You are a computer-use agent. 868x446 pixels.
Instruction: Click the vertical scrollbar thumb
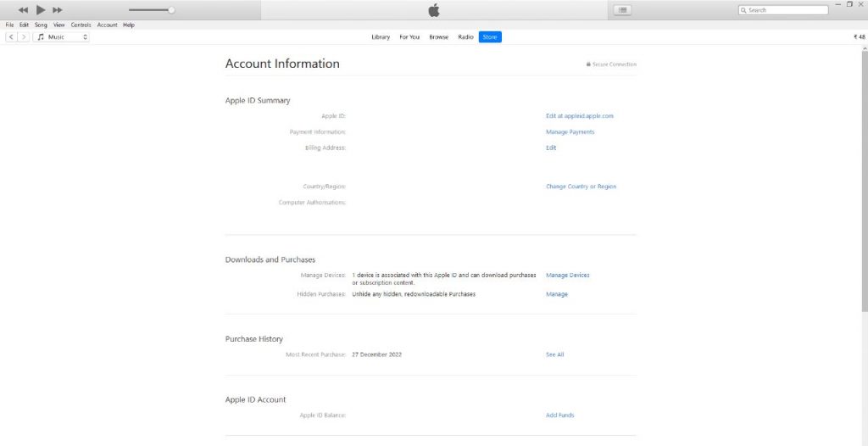865,183
